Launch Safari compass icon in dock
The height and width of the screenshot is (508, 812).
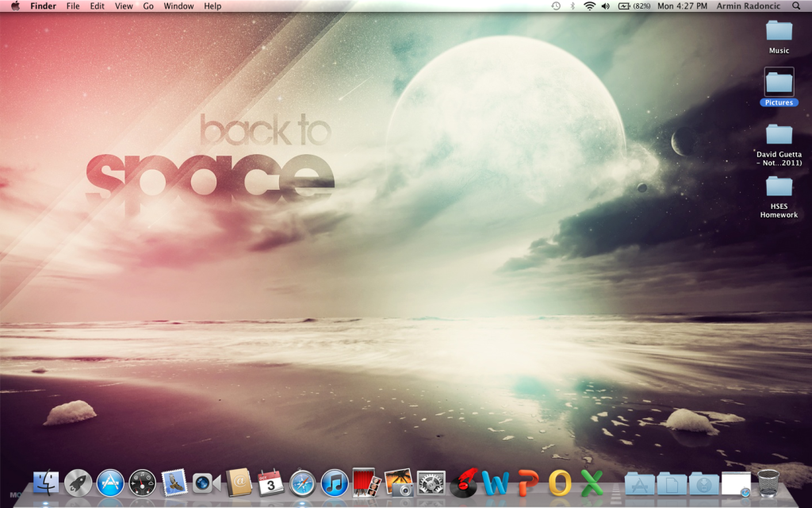click(302, 483)
